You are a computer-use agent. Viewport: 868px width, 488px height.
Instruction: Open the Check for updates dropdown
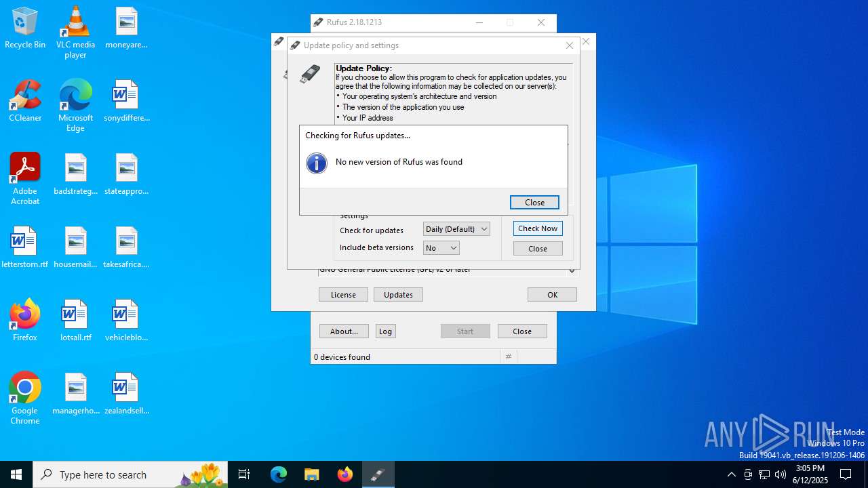[x=456, y=229]
